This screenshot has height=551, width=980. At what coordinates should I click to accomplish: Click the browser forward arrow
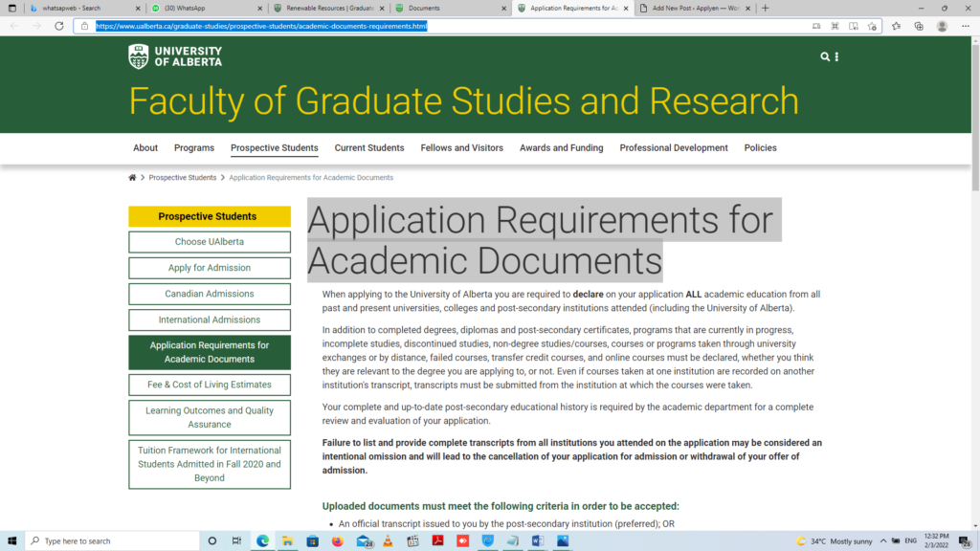point(36,26)
